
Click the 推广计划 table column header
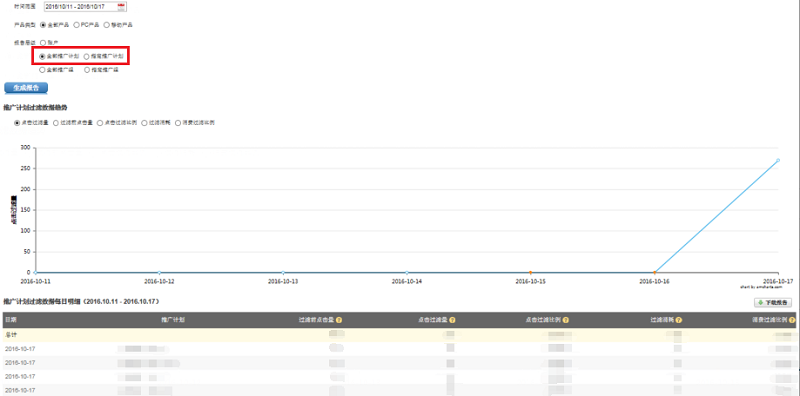[x=173, y=320]
